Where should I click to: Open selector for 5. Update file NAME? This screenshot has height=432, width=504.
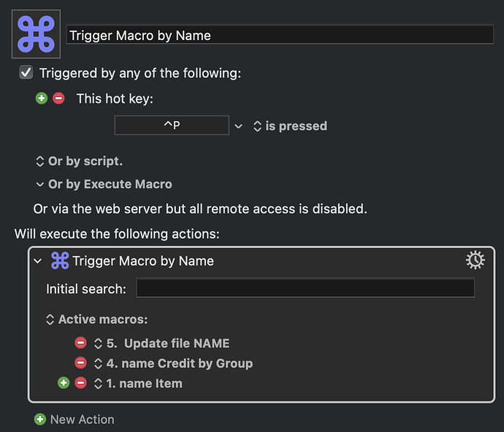(x=98, y=344)
